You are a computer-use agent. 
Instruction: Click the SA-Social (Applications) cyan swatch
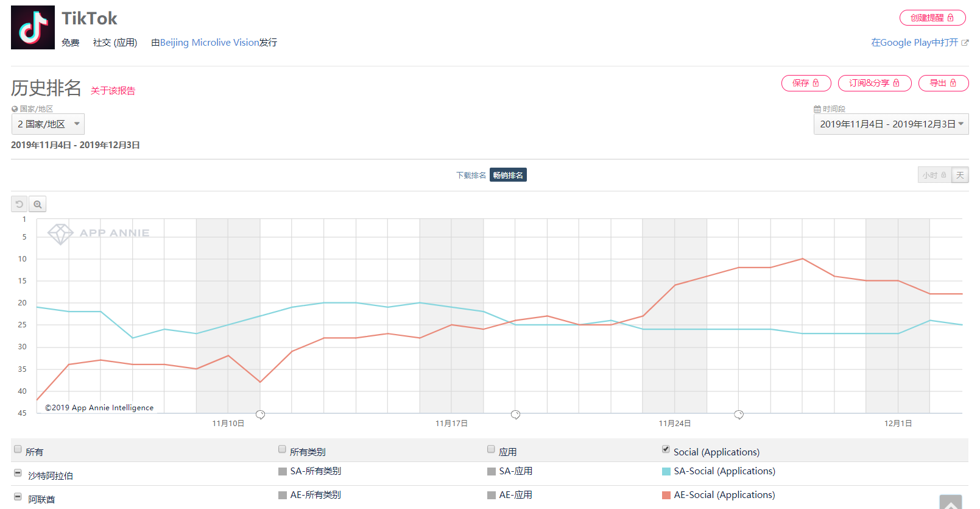(x=666, y=471)
